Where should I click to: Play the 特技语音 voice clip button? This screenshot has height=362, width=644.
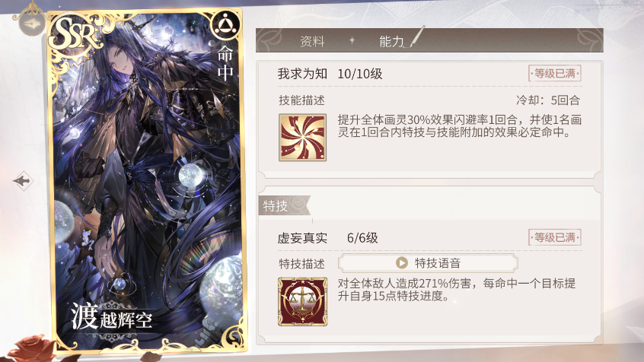tap(428, 262)
